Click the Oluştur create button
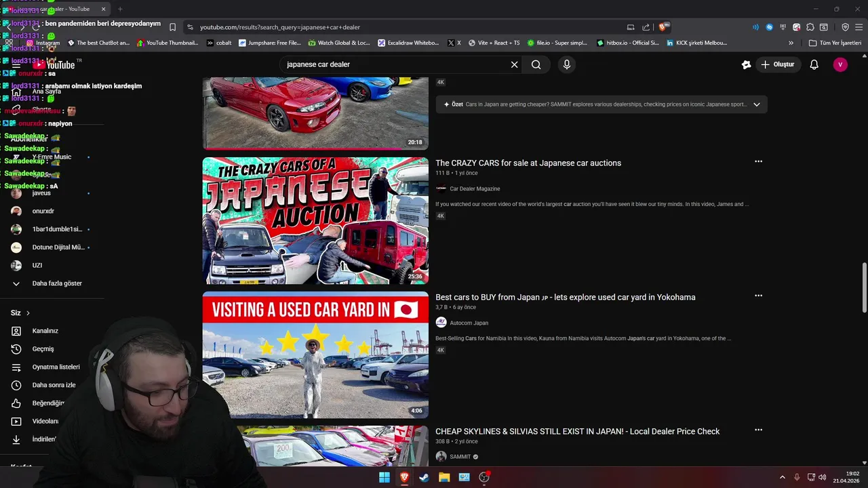This screenshot has height=488, width=868. [x=777, y=64]
